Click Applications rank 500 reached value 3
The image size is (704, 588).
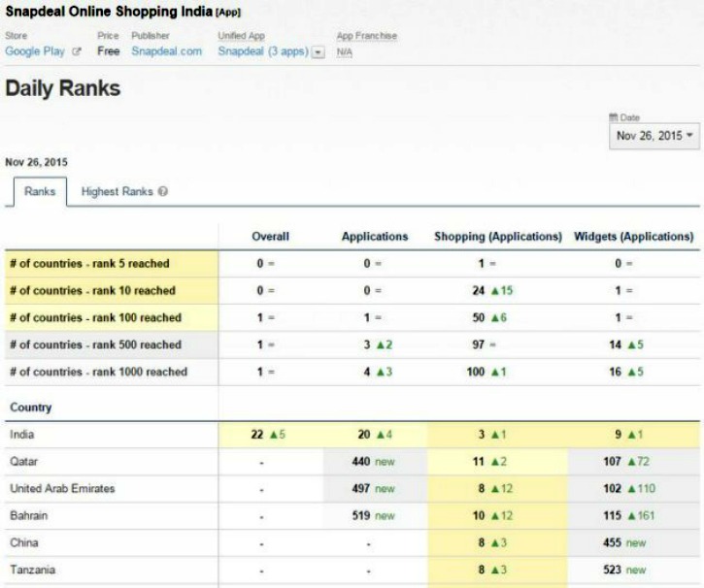pos(367,344)
